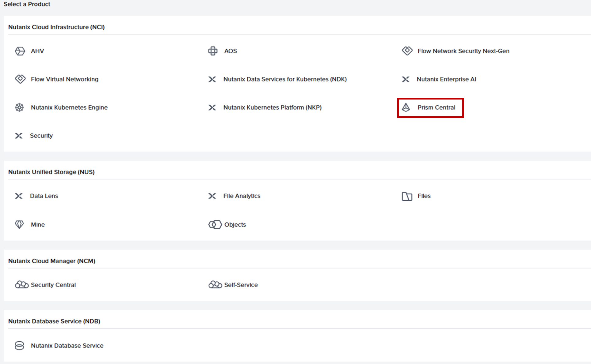The width and height of the screenshot is (591, 364).
Task: Click the Nutanix Database Service icon
Action: [19, 345]
